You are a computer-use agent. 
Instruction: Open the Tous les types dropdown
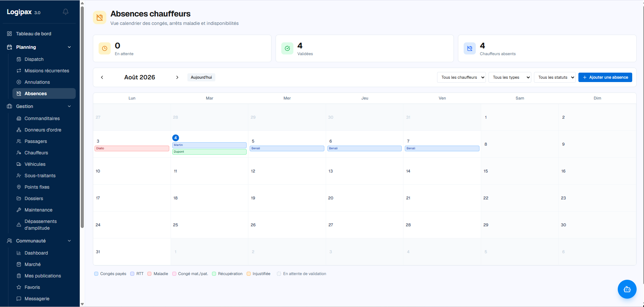coord(510,77)
